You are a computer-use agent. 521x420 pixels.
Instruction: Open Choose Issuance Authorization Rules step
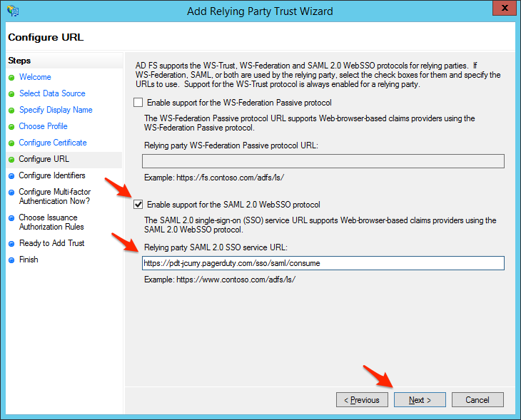51,222
